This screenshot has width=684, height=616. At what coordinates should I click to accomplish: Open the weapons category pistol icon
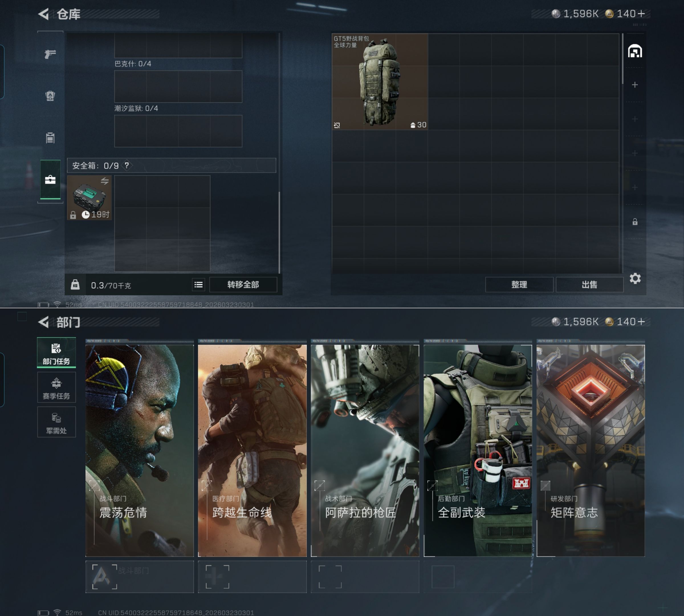(x=50, y=54)
